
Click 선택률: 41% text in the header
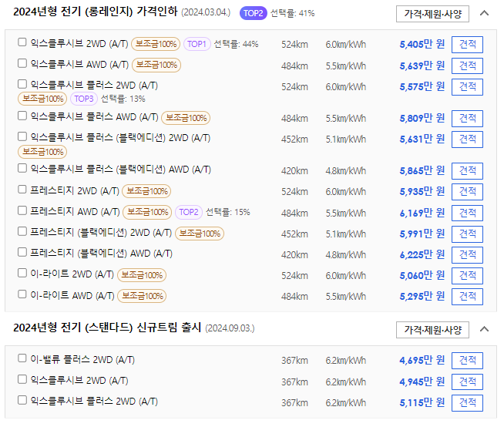click(293, 13)
